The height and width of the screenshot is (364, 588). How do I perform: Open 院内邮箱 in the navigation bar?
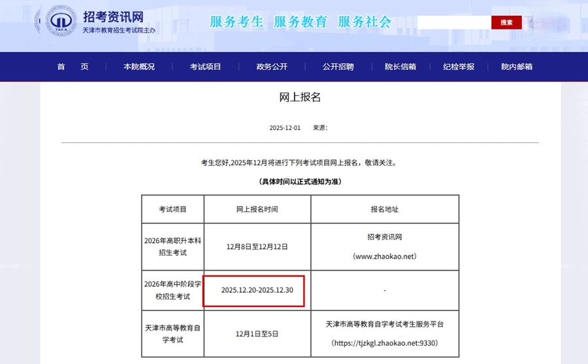517,67
